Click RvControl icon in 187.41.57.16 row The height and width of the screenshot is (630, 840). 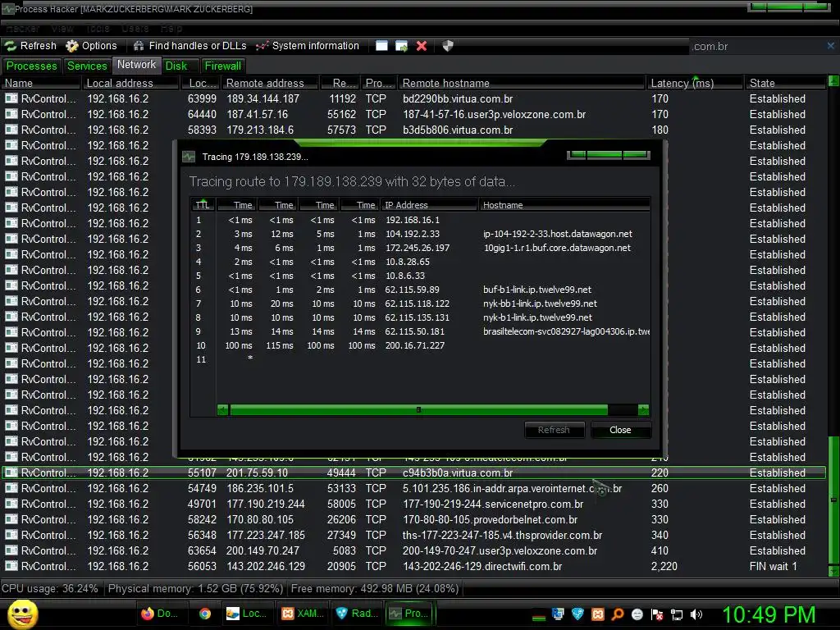click(11, 114)
